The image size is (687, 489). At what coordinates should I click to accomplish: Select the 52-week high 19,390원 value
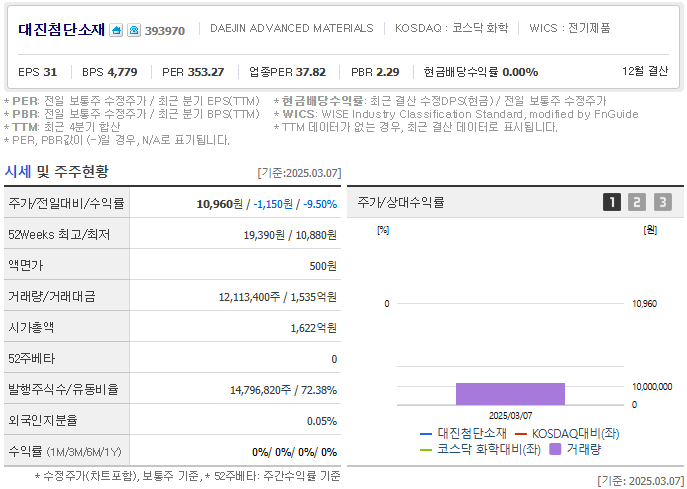click(264, 235)
